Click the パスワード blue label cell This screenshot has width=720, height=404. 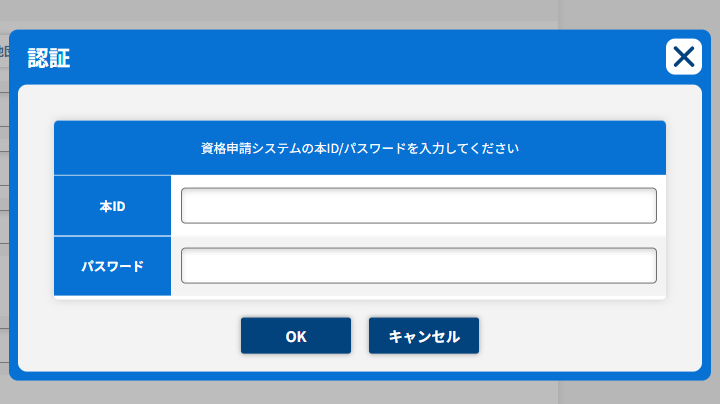112,266
